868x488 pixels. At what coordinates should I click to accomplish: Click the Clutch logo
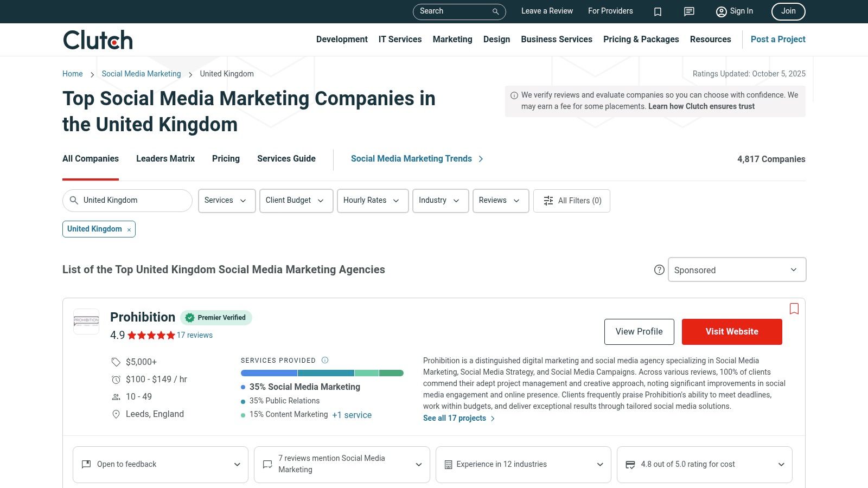pyautogui.click(x=98, y=40)
